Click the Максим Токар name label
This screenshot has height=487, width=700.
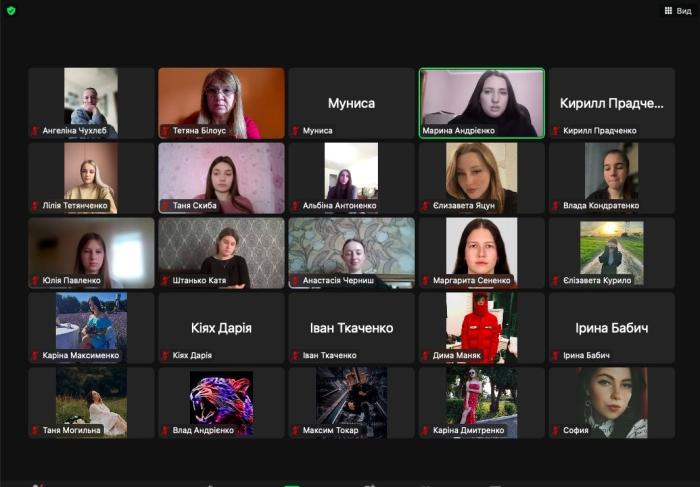330,431
